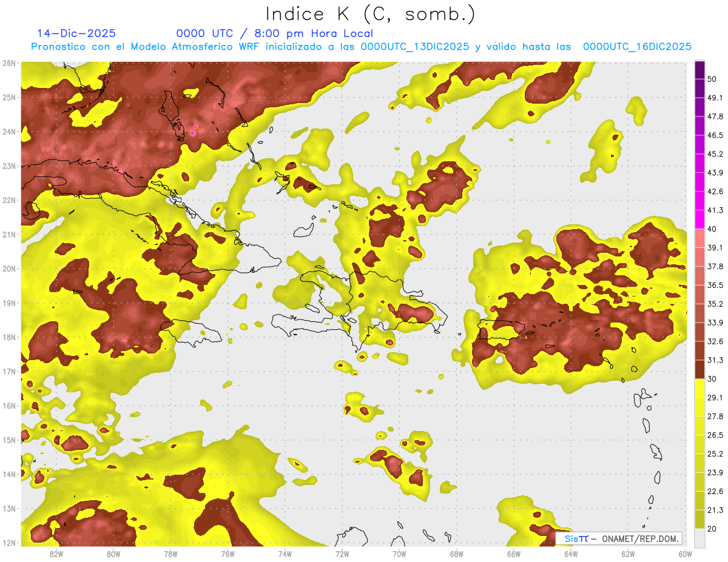
Task: Click the '24N' latitude label
Action: pyautogui.click(x=9, y=132)
